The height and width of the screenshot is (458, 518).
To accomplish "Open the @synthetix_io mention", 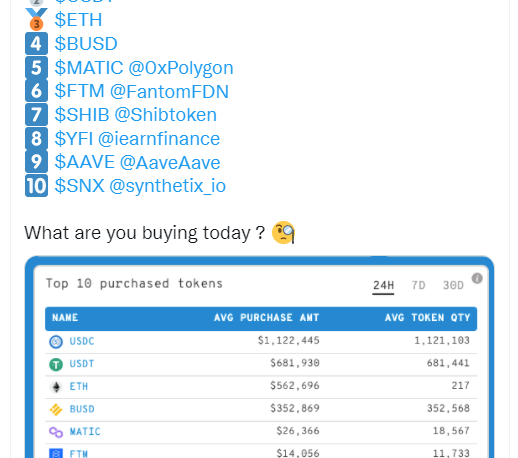I will 167,186.
